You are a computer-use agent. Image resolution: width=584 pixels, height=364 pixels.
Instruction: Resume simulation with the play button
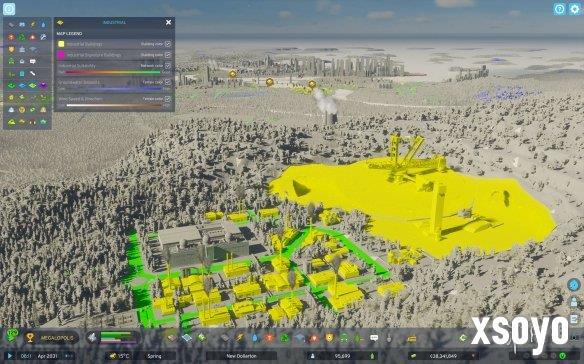[x=10, y=356]
